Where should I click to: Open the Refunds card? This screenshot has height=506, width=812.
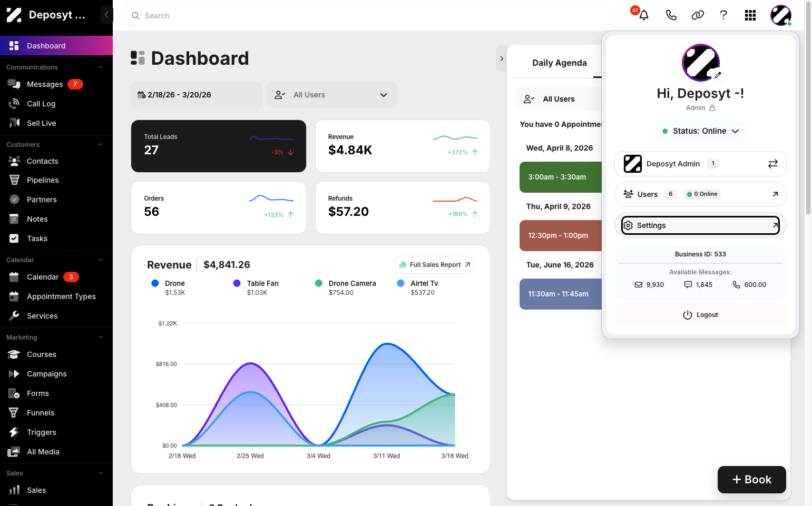[403, 207]
